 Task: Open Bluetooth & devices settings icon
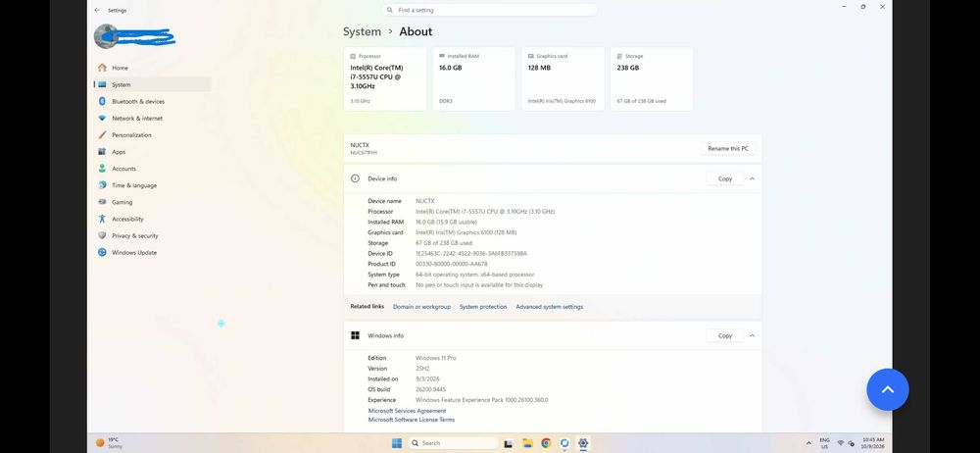102,101
